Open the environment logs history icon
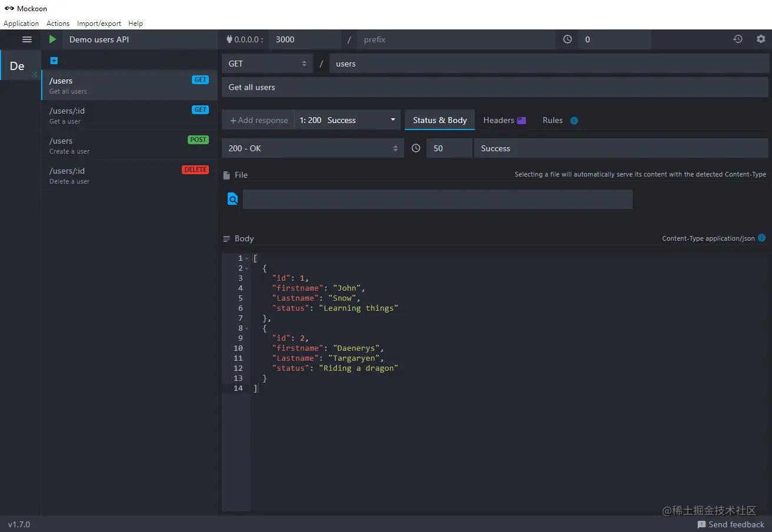Image resolution: width=772 pixels, height=532 pixels. tap(738, 39)
